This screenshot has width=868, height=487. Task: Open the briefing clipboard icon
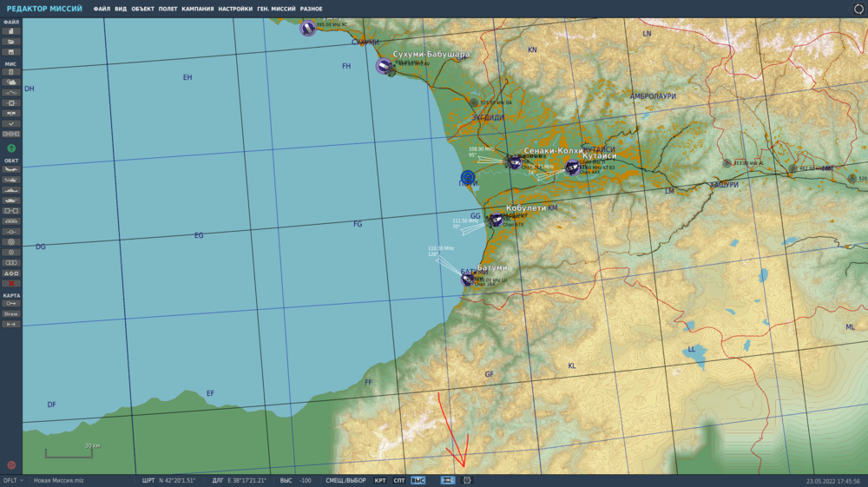[x=11, y=72]
